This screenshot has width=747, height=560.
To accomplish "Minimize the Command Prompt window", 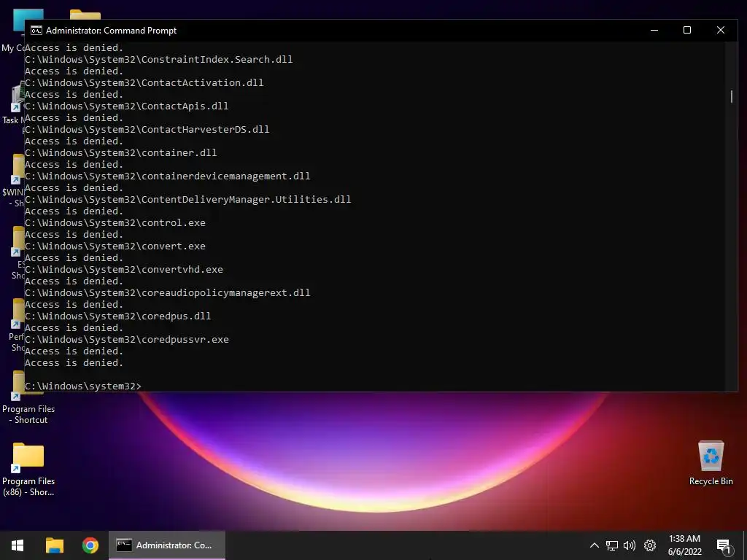I will click(x=654, y=30).
